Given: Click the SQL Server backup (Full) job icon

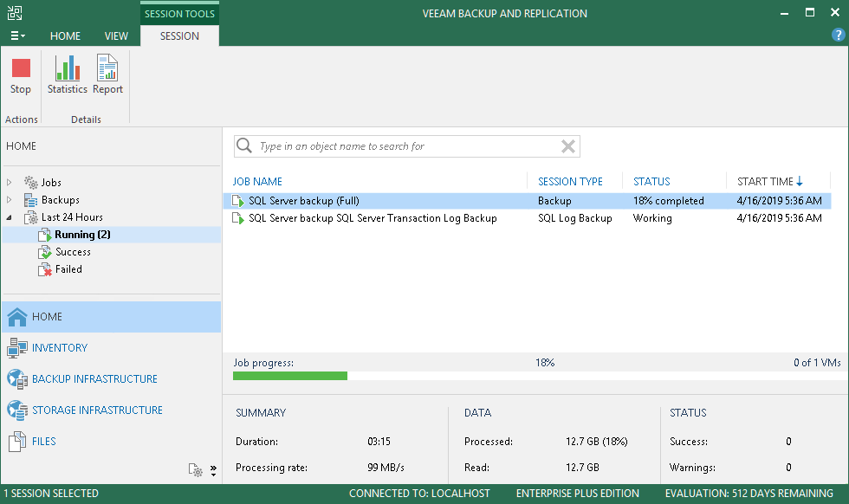Looking at the screenshot, I should (x=238, y=201).
